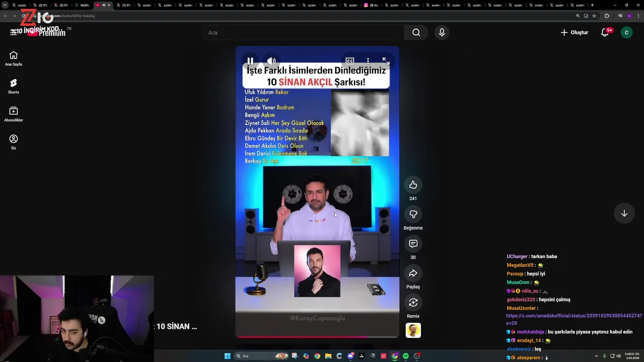Mute the Shorts video volume
Image resolution: width=644 pixels, height=362 pixels.
[272, 61]
